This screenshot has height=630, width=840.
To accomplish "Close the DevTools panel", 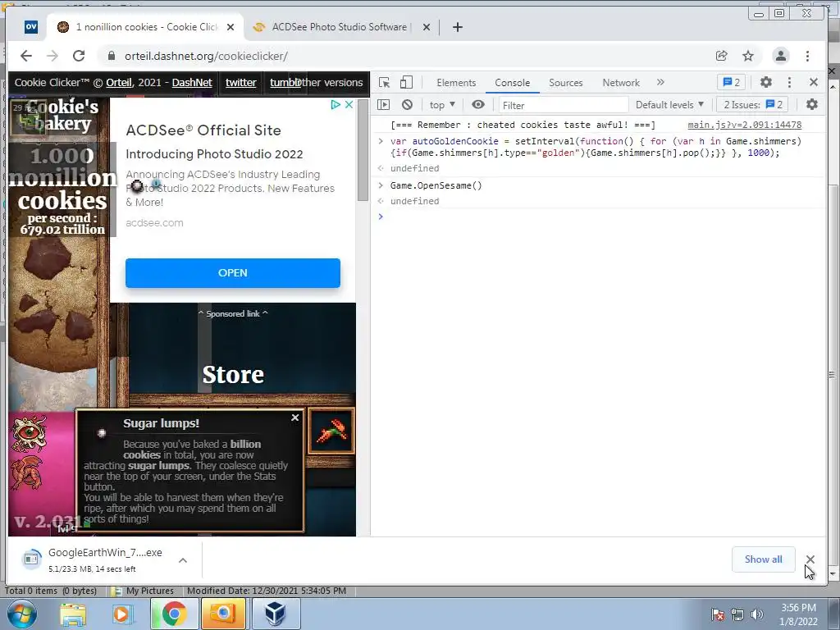I will pyautogui.click(x=814, y=82).
